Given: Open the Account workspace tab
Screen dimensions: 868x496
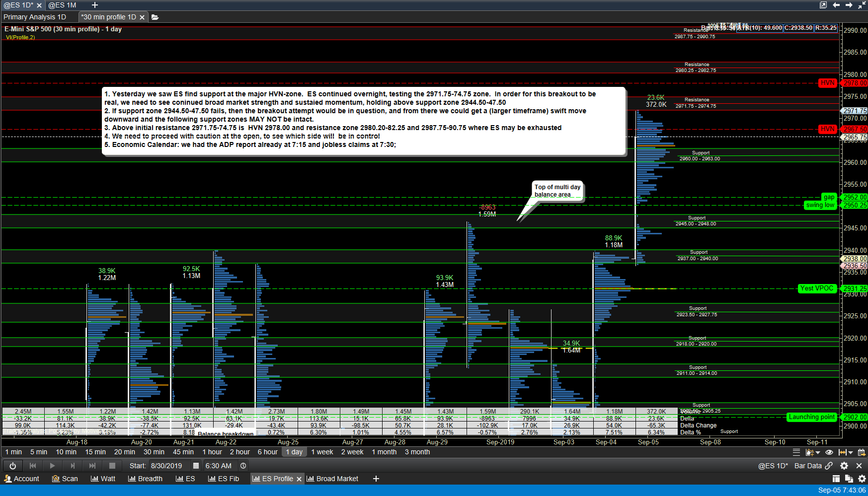Looking at the screenshot, I should [x=21, y=479].
